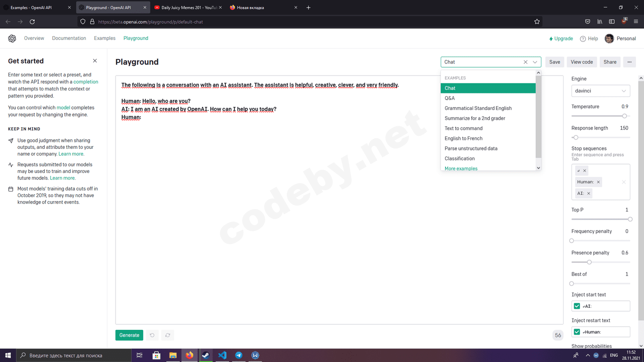The width and height of the screenshot is (644, 362).
Task: Open the Documentation page
Action: 69,38
